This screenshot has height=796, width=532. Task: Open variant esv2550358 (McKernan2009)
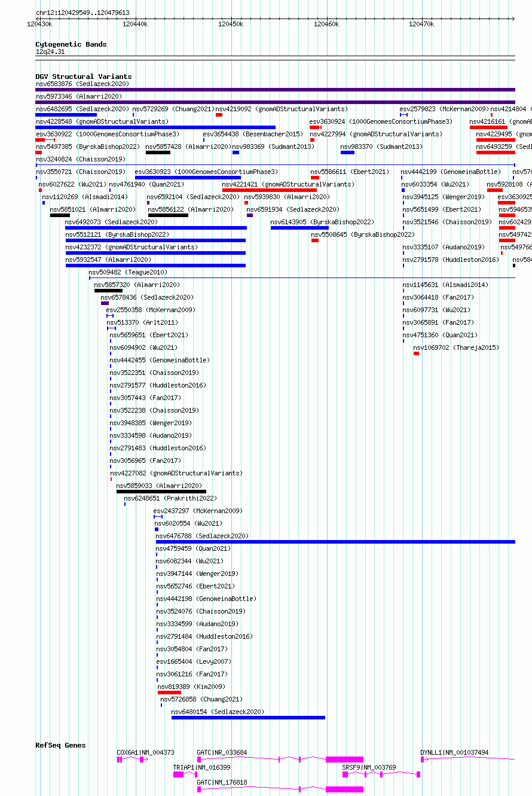click(x=151, y=310)
